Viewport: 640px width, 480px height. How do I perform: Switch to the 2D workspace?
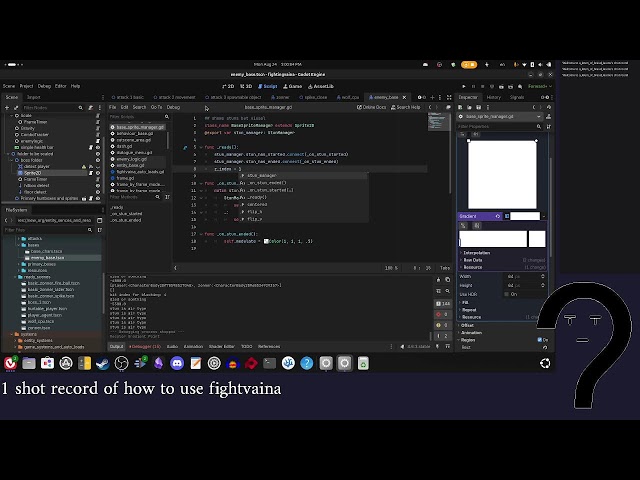click(228, 86)
